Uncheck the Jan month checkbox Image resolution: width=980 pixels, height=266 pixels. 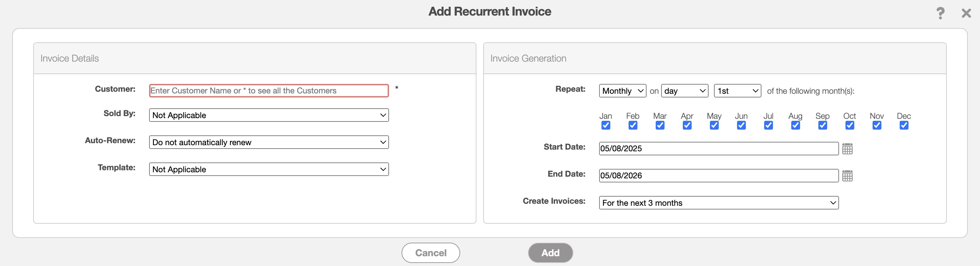[x=606, y=126]
